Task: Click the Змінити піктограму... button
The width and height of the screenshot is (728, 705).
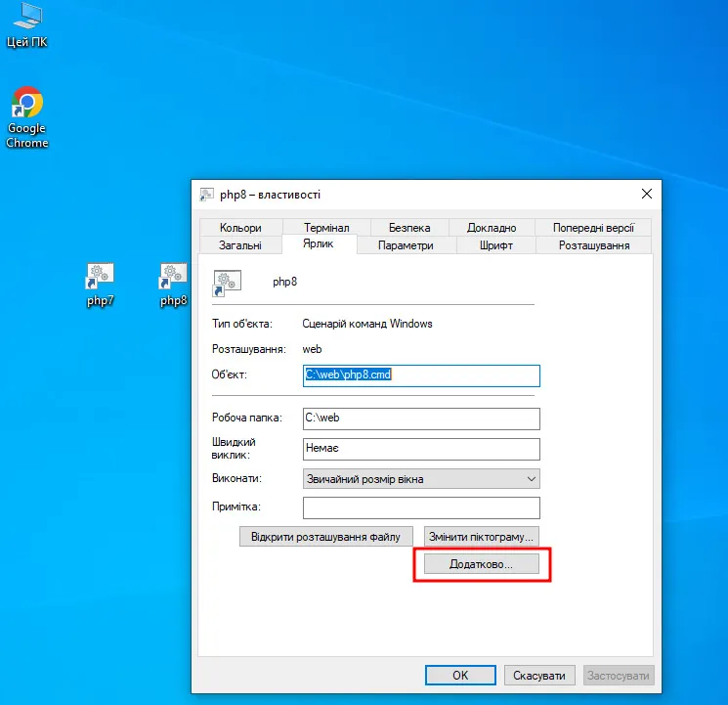Action: (x=480, y=536)
